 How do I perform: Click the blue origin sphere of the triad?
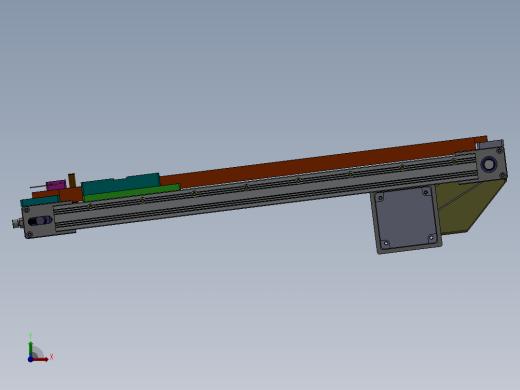(30, 359)
